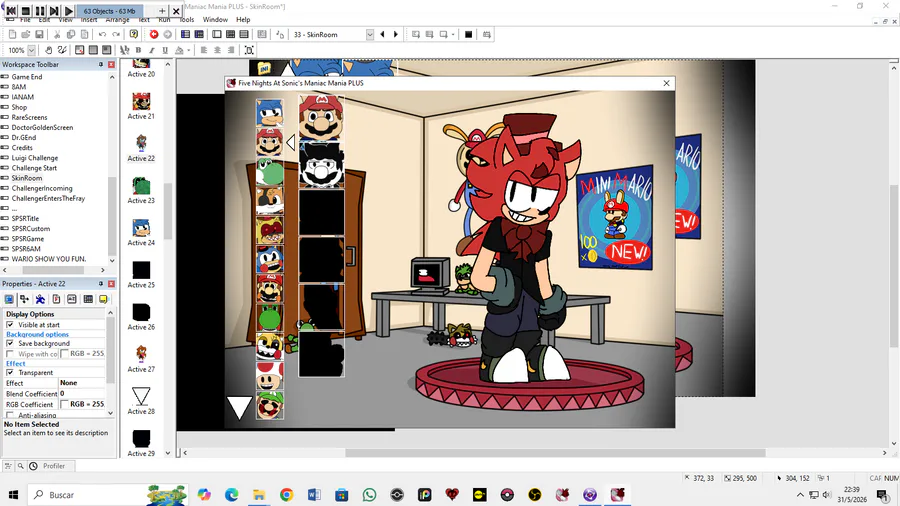Toggle Anti-aliasing checkbox
This screenshot has width=900, height=506.
tap(10, 415)
